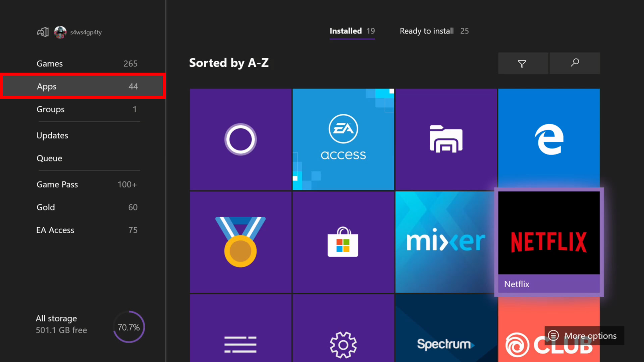Open the Microsoft Store tile
The height and width of the screenshot is (362, 644).
click(x=343, y=242)
